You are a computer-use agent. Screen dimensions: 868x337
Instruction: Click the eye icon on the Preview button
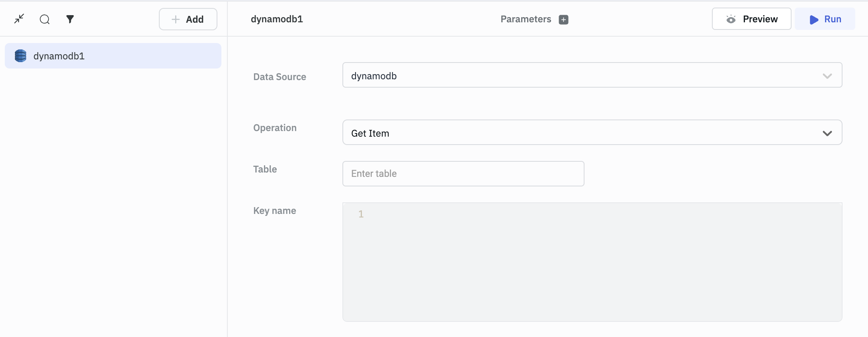[x=731, y=19]
